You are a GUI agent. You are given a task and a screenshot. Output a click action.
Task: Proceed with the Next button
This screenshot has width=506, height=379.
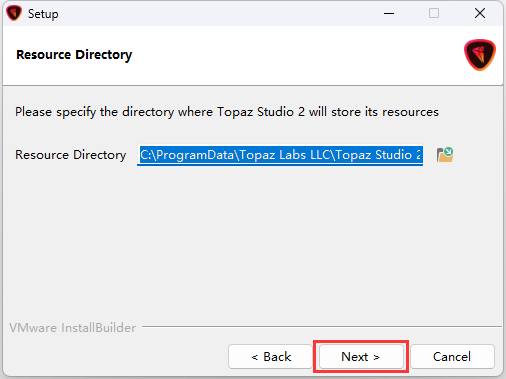click(x=361, y=357)
